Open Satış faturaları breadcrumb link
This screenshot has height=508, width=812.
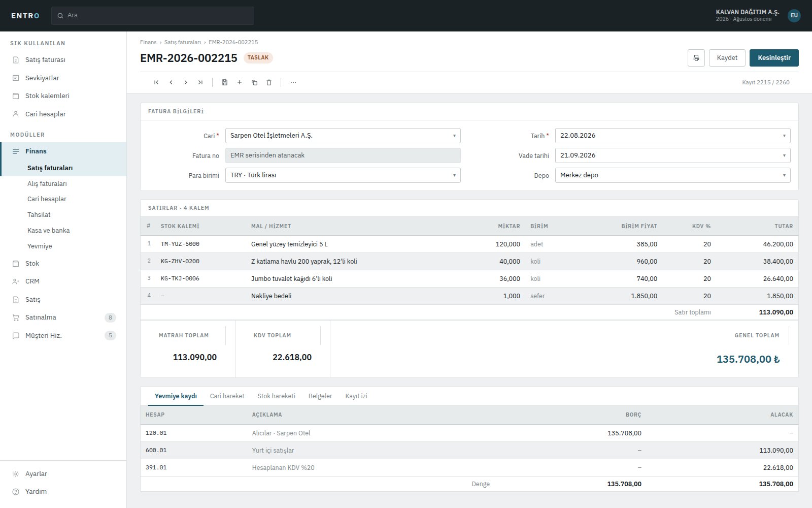pos(183,42)
